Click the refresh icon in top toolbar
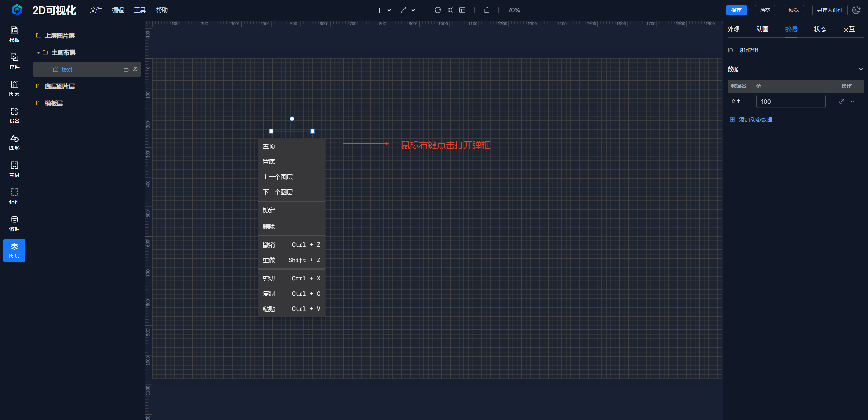The height and width of the screenshot is (420, 868). (438, 10)
